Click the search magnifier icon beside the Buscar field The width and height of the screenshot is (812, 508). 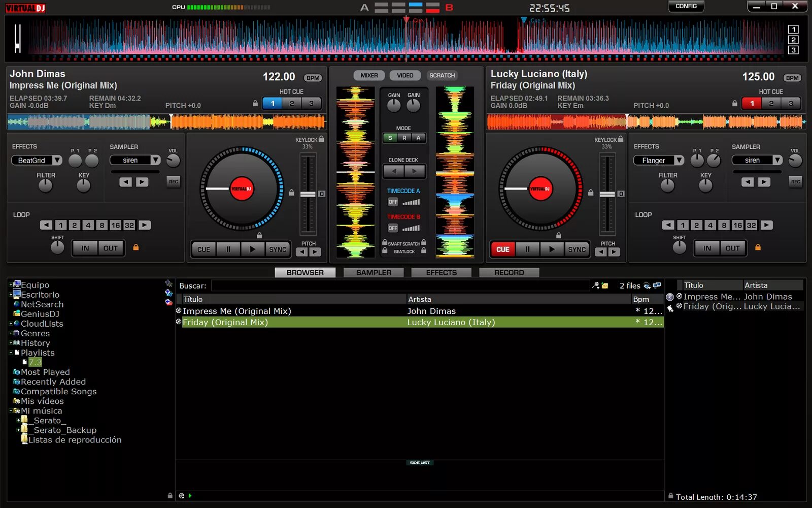coord(595,285)
